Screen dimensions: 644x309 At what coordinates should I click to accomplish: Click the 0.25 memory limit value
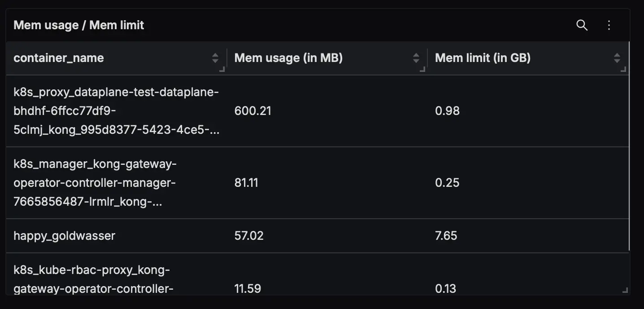pyautogui.click(x=447, y=183)
